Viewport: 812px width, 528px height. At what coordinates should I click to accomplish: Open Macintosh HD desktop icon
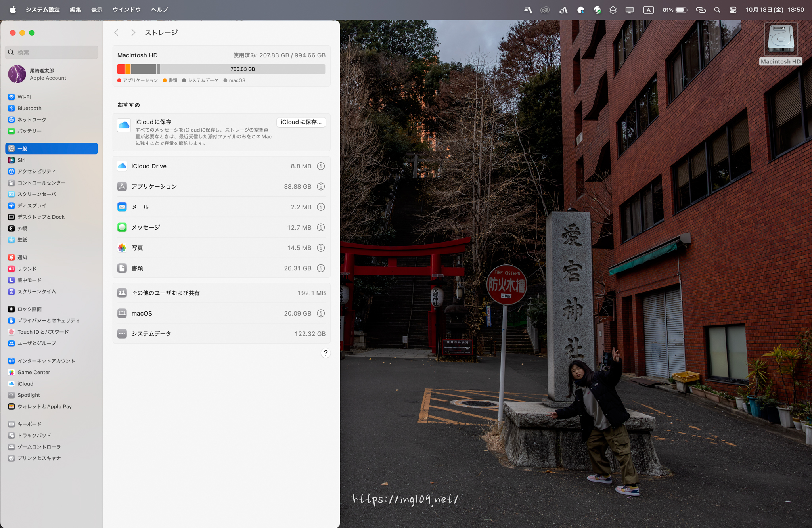tap(781, 40)
